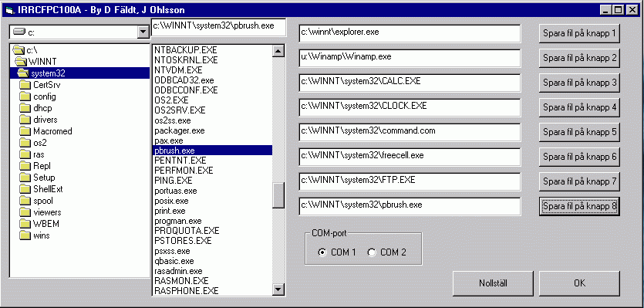
Task: Select RASPHONE.EXE in file list
Action: [212, 291]
